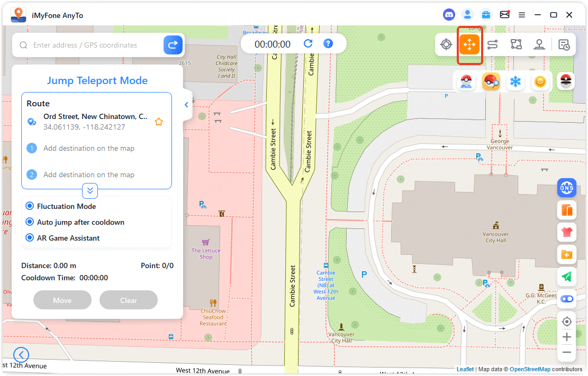Open the Joystick mode icon
This screenshot has height=376, width=588.
(x=539, y=45)
